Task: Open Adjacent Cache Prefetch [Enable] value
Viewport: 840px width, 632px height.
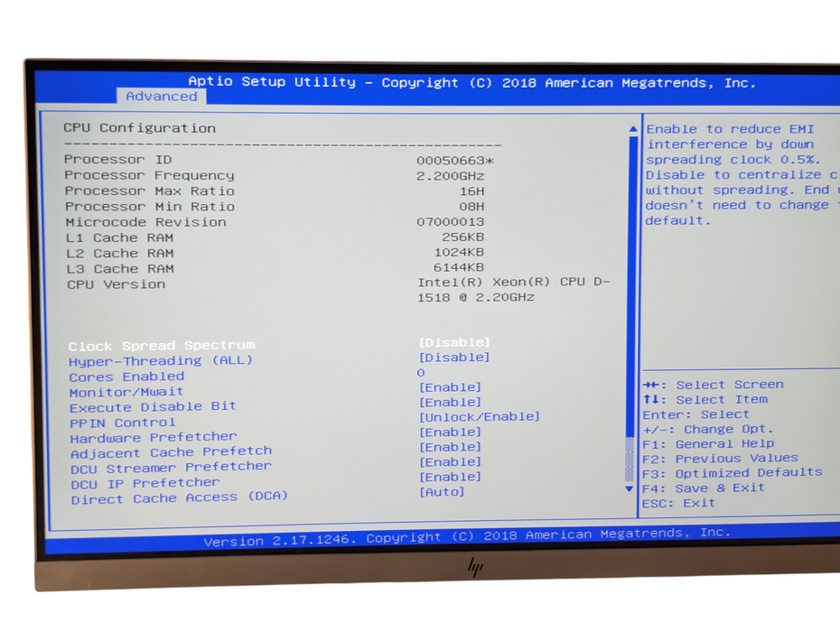Action: (x=450, y=447)
